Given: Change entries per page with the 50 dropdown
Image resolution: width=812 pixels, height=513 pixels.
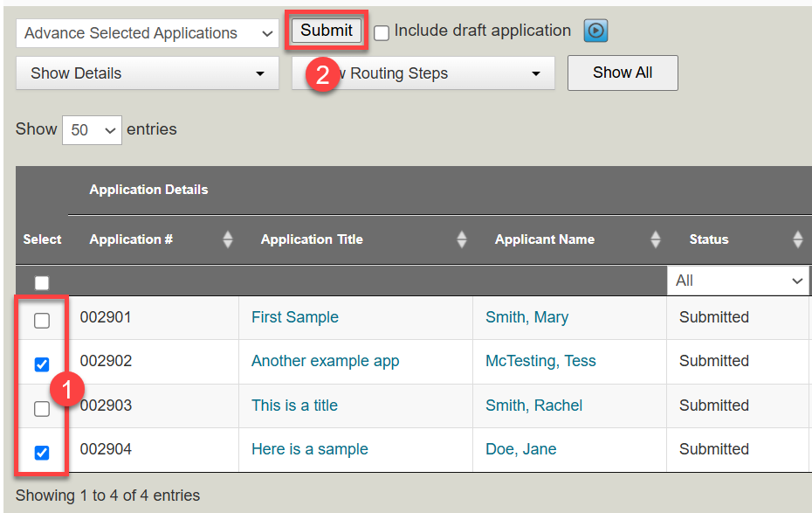Looking at the screenshot, I should point(91,129).
